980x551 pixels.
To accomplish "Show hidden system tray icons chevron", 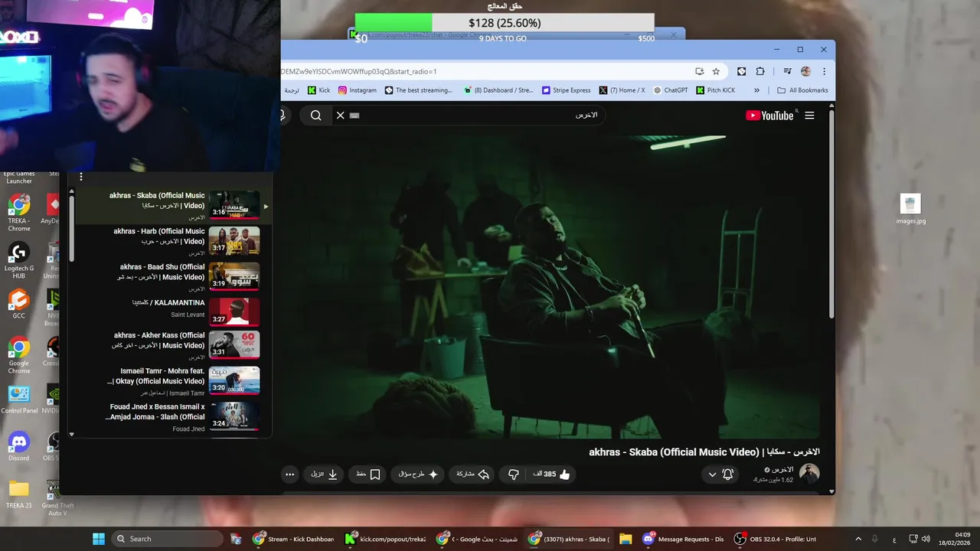I will point(857,539).
